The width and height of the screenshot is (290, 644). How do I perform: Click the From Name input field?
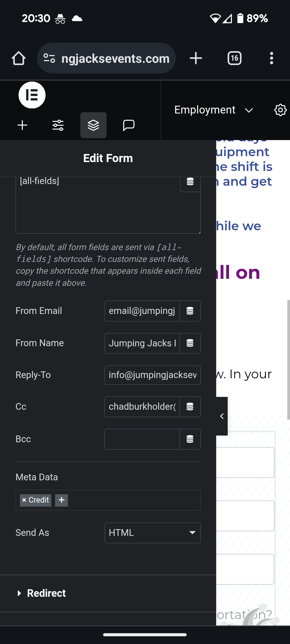click(142, 343)
